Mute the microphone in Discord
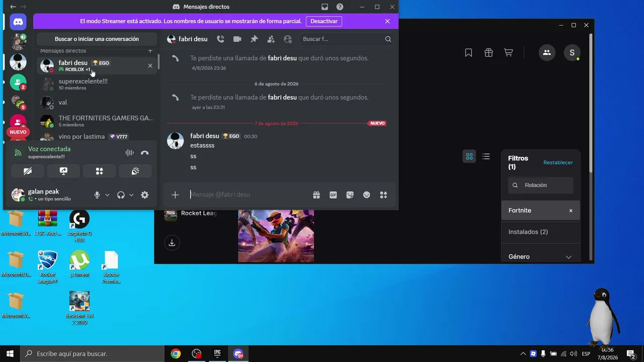644x362 pixels. pos(97,195)
